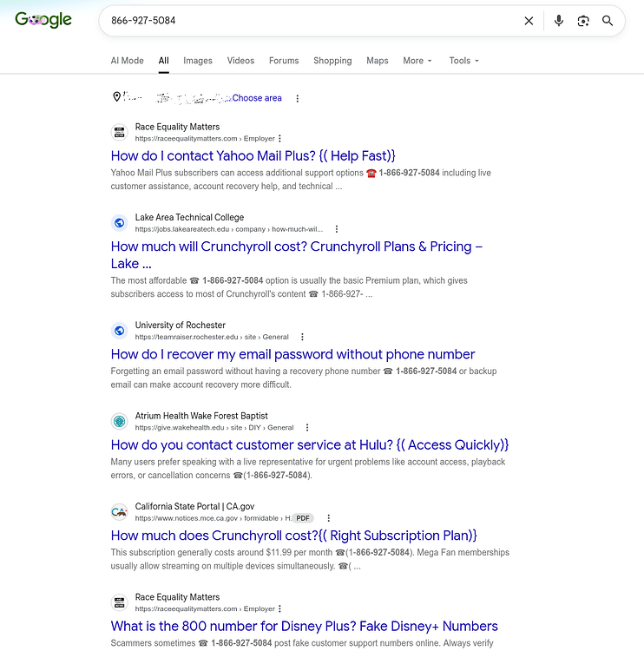Open the Forums tab
The image size is (644, 651).
[x=284, y=61]
